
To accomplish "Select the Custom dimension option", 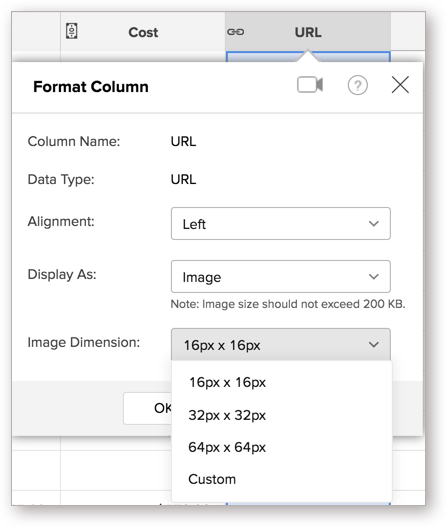I will point(212,479).
